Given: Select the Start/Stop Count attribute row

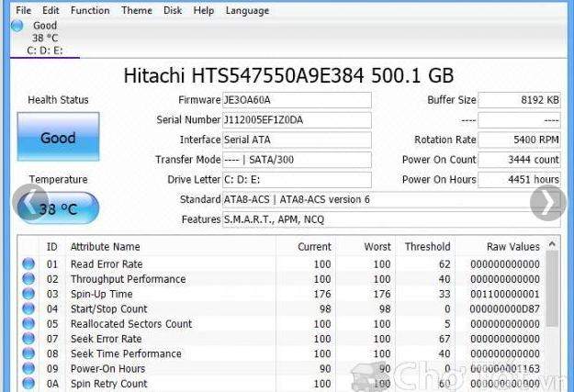Looking at the screenshot, I should (281, 308).
